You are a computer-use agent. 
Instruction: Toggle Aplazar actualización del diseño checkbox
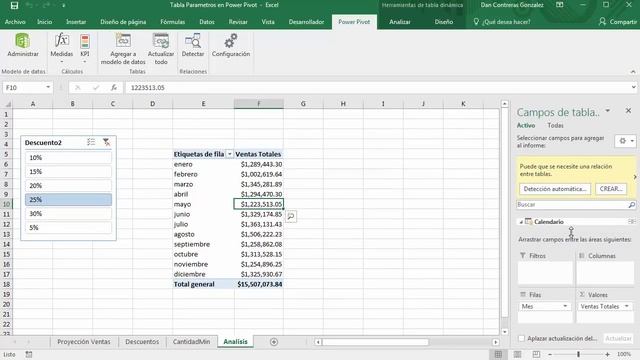[x=521, y=338]
